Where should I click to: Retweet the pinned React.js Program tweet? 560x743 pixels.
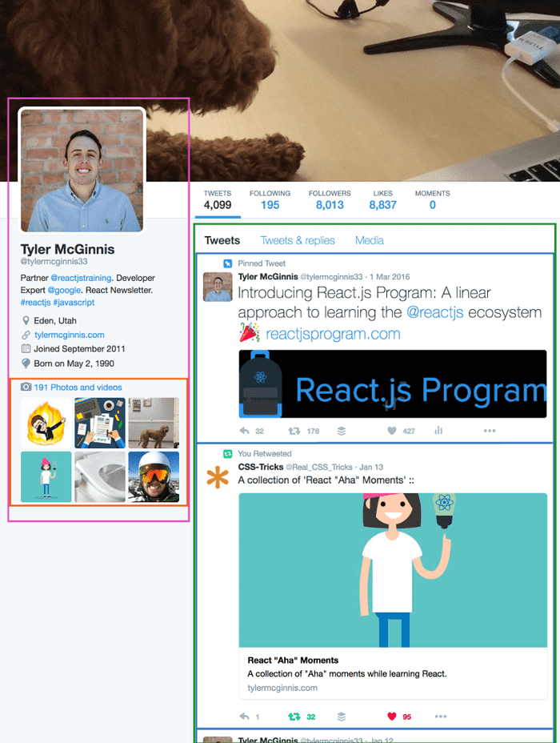pyautogui.click(x=294, y=431)
